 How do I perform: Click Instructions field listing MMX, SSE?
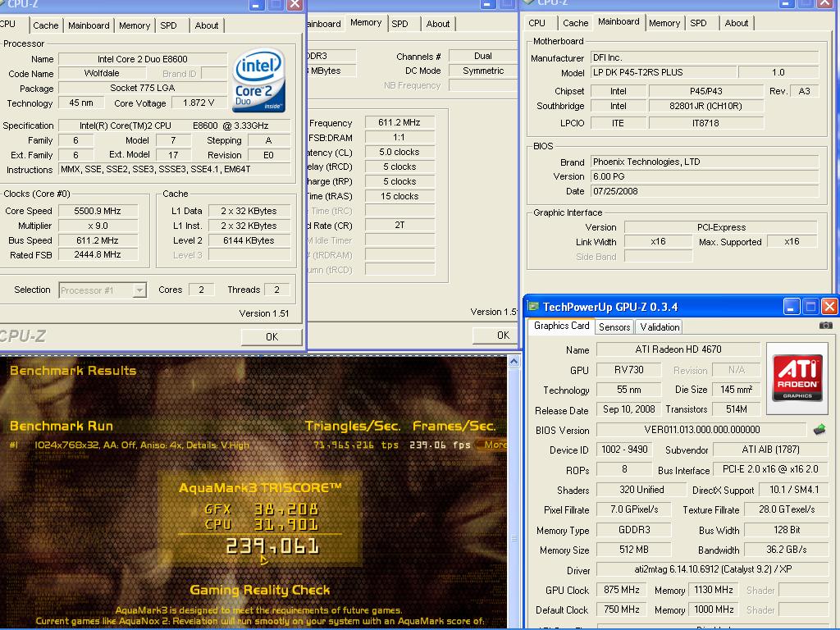[x=174, y=169]
